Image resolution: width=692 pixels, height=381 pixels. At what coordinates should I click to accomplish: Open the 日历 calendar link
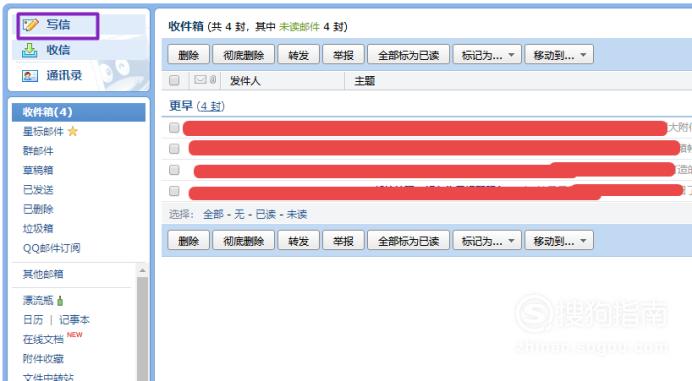(x=33, y=320)
